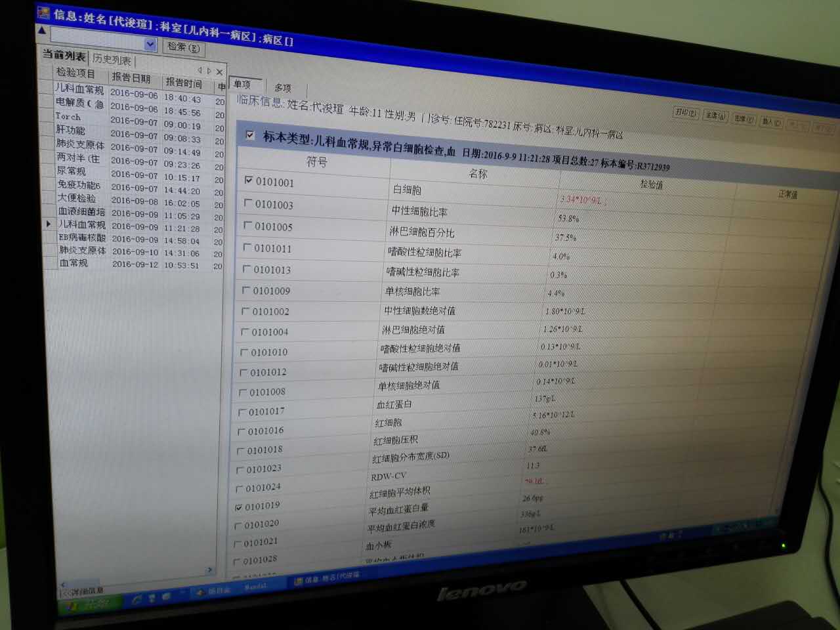Click the right scroll arrow in list header
The image size is (840, 630).
[x=209, y=70]
